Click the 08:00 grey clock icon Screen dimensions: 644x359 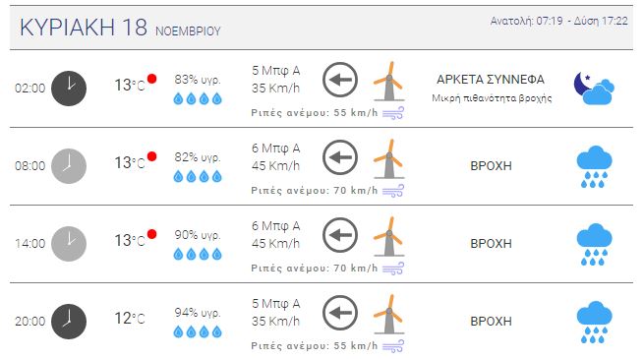[69, 166]
